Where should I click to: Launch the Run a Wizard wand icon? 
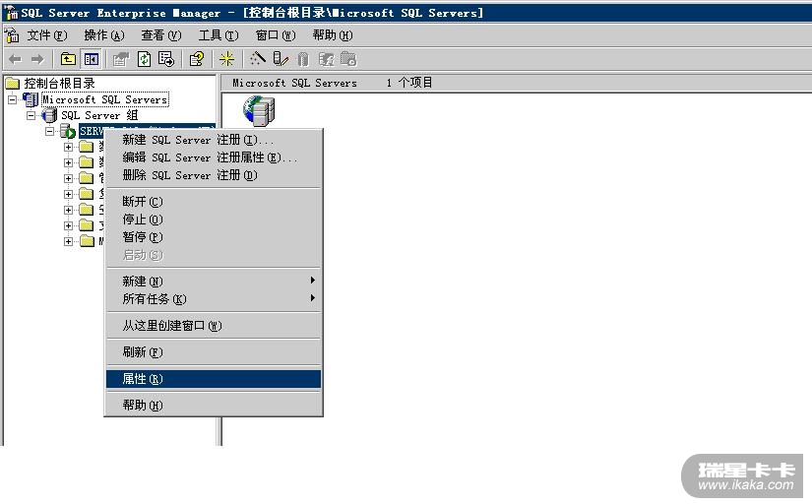click(x=257, y=59)
